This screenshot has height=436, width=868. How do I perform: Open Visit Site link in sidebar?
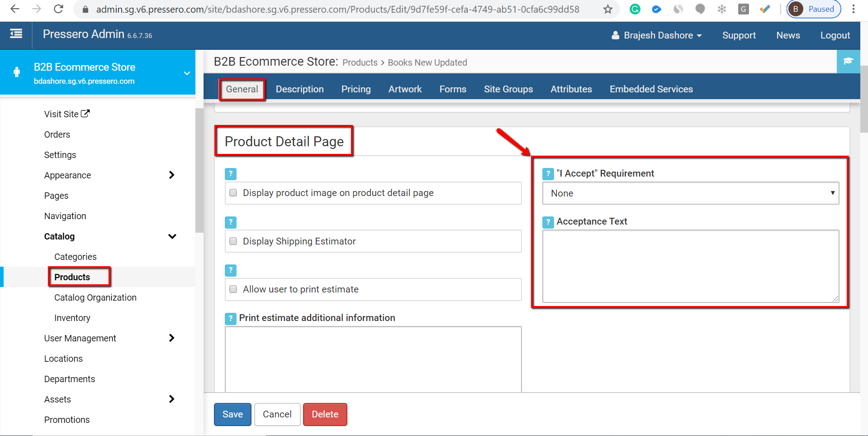(x=67, y=114)
